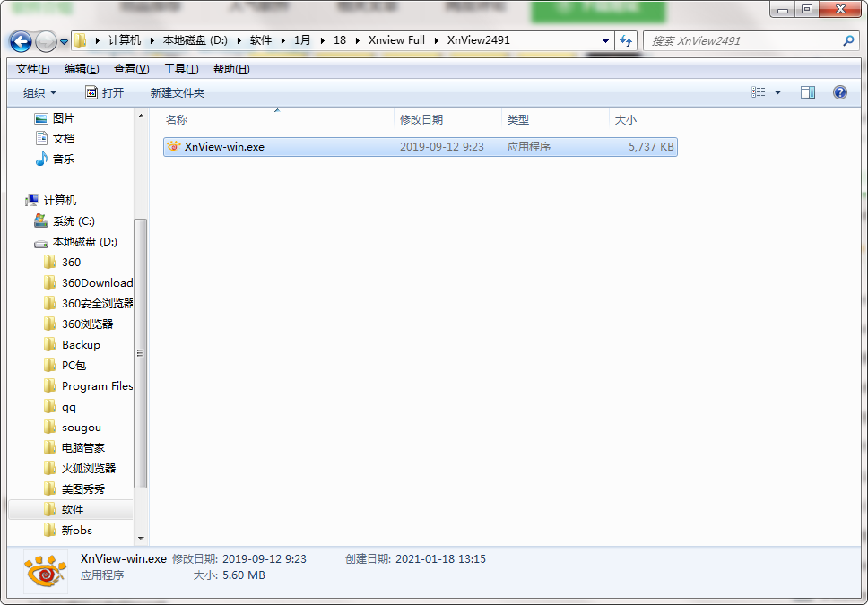Open the 文件(F) menu
Screen dimensions: 868x605
(32, 69)
